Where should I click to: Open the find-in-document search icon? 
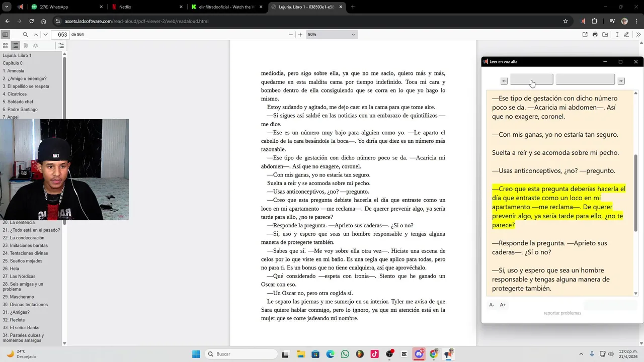[x=25, y=35]
